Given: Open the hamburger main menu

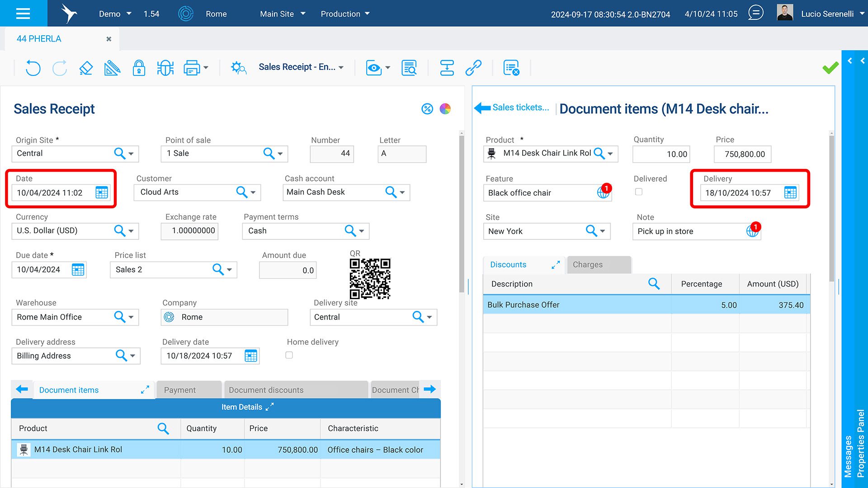Looking at the screenshot, I should [23, 14].
